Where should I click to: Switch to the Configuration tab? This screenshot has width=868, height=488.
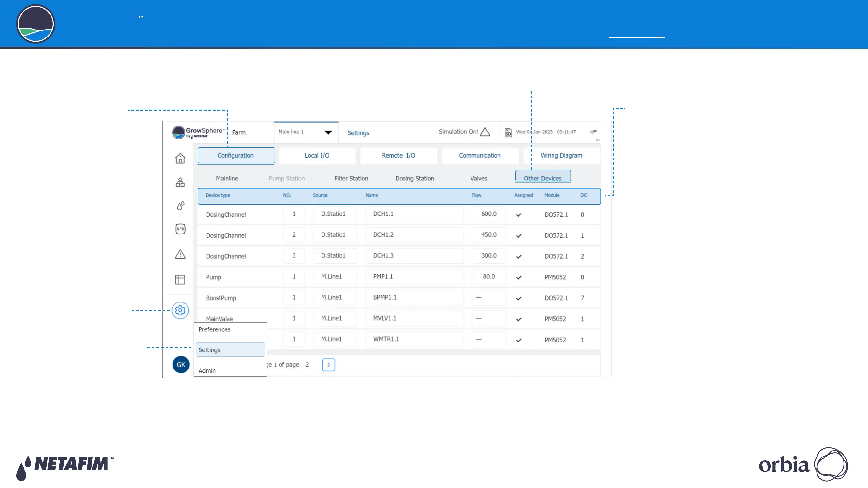236,155
